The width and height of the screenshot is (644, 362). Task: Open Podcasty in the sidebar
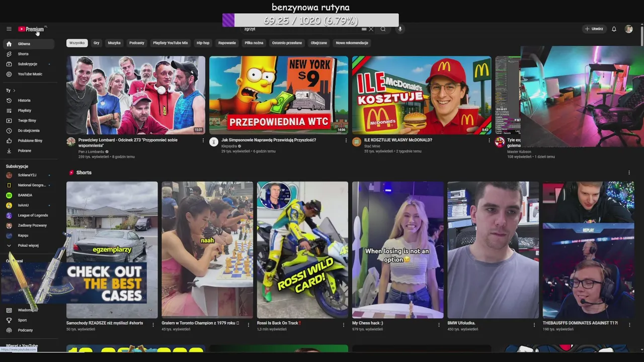tap(29, 330)
